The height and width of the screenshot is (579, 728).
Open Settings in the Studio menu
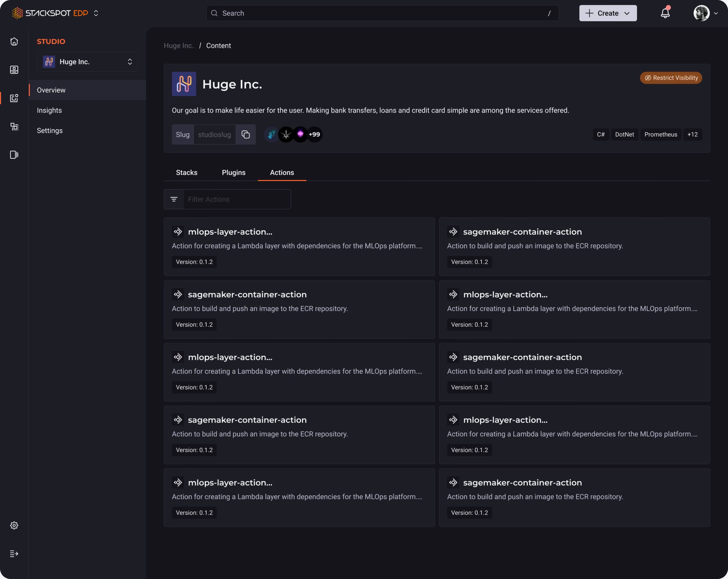[x=50, y=131]
